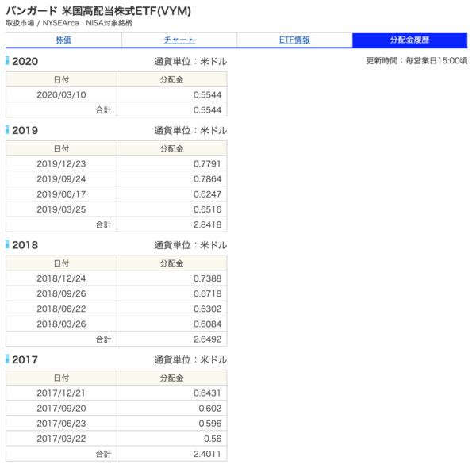Click the 分配金 header in the 2017 table
Viewport: 476px width, 468px height.
[172, 378]
